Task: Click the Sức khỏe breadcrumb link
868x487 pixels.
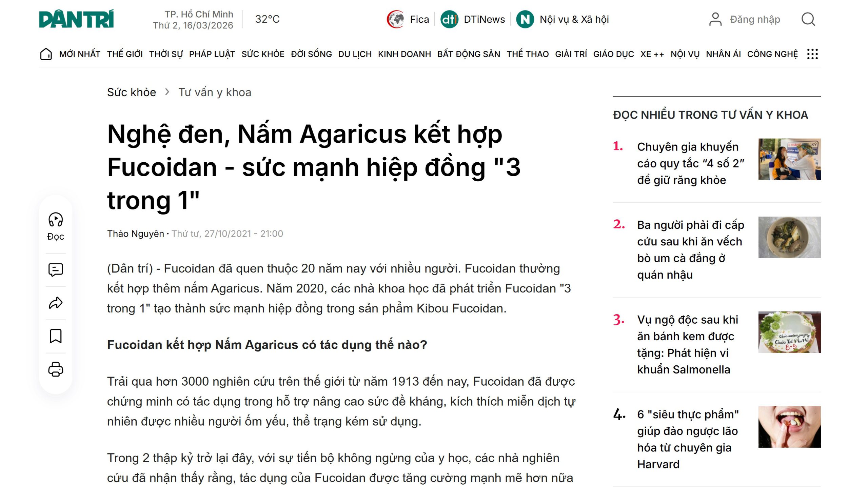Action: (x=132, y=92)
